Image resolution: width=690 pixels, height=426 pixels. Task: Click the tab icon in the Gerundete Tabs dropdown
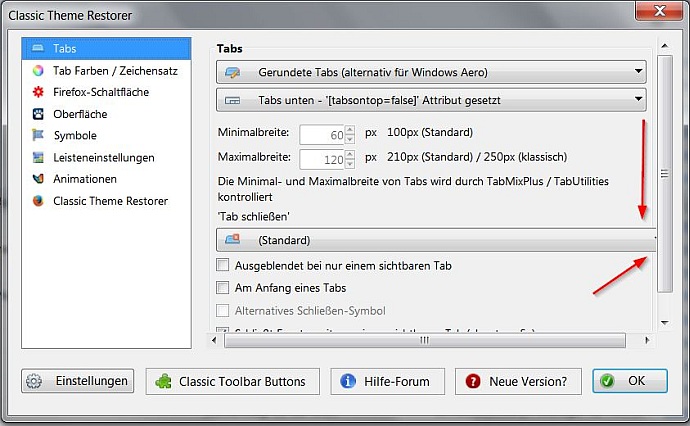pos(232,72)
